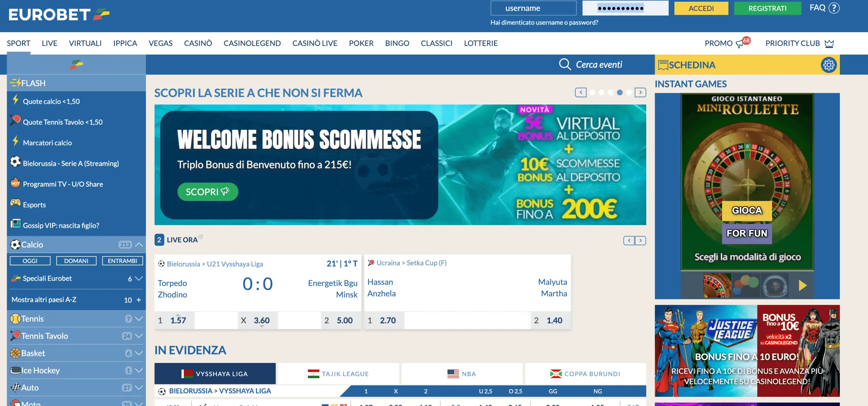Open the Esports gamepad icon
Viewport: 868px width, 406px height.
15,203
